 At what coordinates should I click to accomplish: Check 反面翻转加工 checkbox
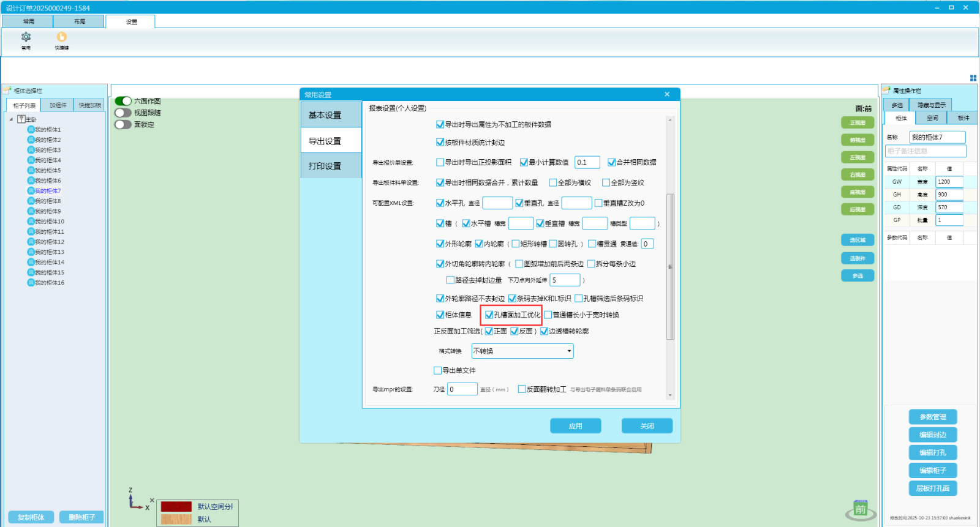[522, 389]
